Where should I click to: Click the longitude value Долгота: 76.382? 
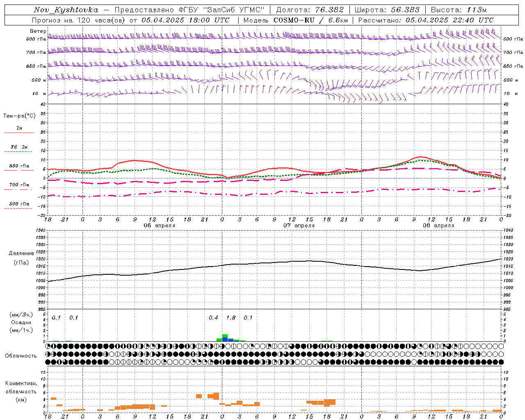(310, 10)
